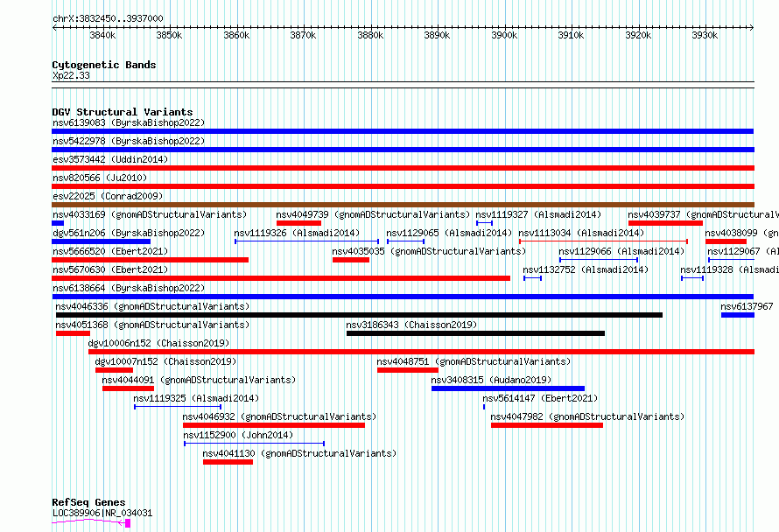
Task: Click nsv3186343 (Chaisson2019) label
Action: tap(411, 325)
